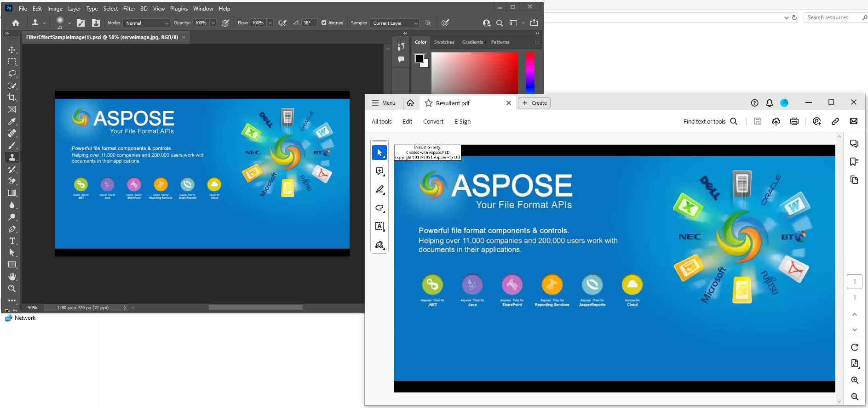Open the Mode dropdown set to Normal
Screen dimensions: 868x408
tap(147, 23)
